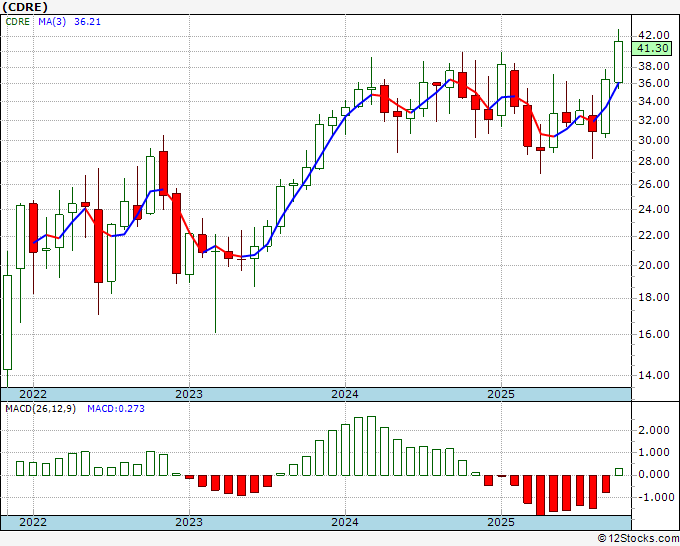
Task: Click 2023 on the price chart time axis
Action: [x=189, y=394]
